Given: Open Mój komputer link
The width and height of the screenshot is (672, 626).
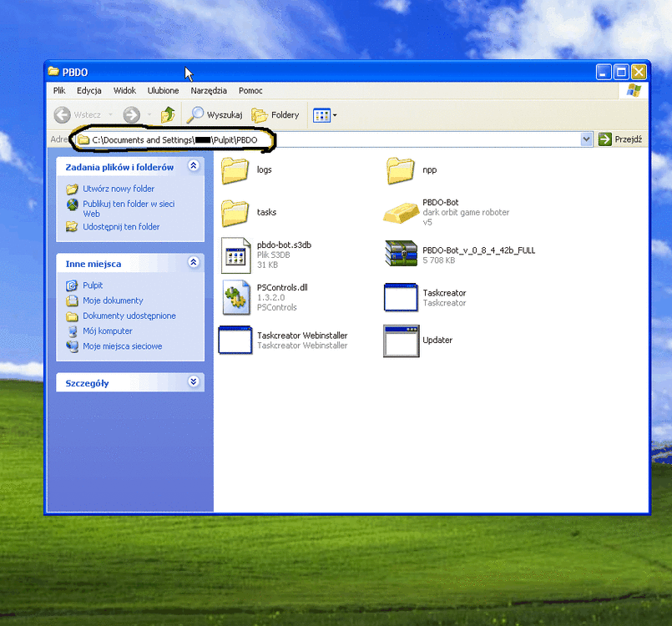Looking at the screenshot, I should (107, 331).
